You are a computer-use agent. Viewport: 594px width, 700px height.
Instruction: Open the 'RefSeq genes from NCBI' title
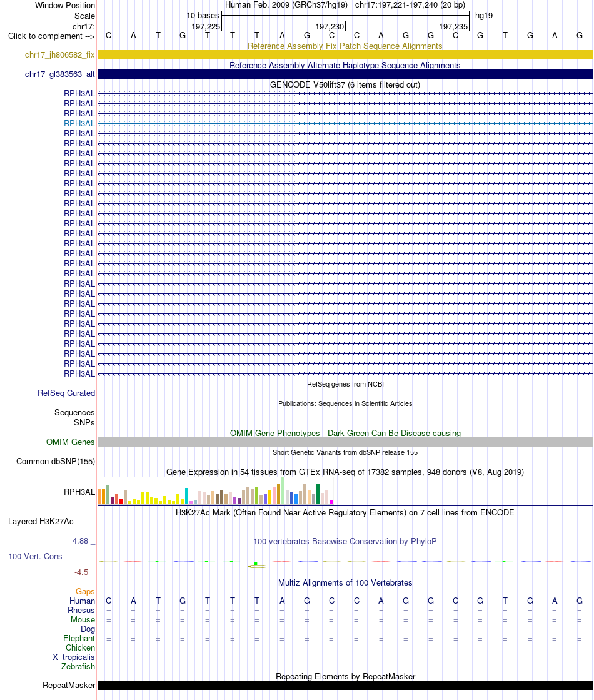[x=345, y=384]
